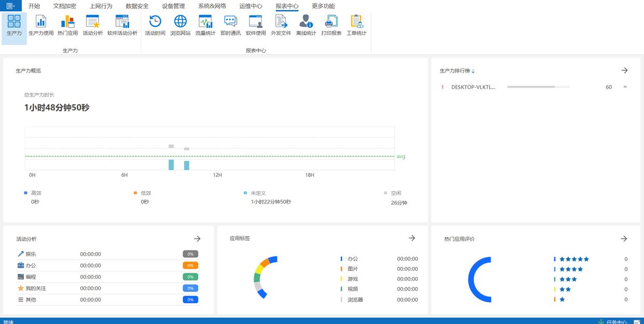This screenshot has height=324, width=644.
Task: Open the application menu dropdown button
Action: pyautogui.click(x=10, y=6)
